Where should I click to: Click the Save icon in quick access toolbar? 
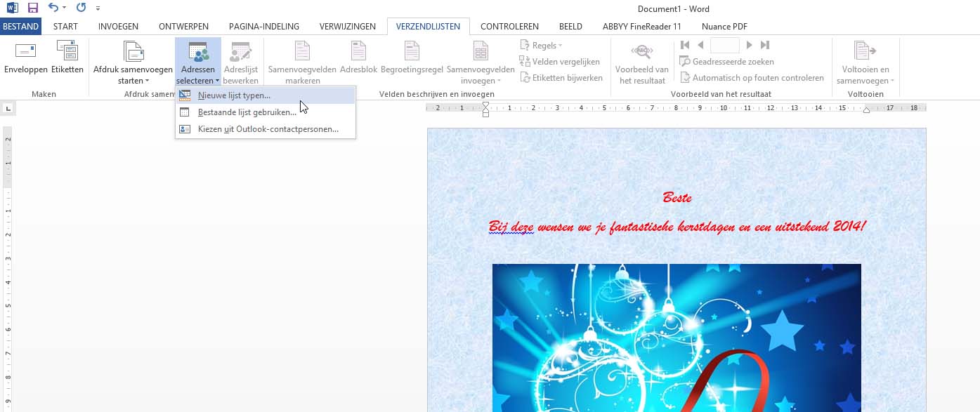coord(32,8)
